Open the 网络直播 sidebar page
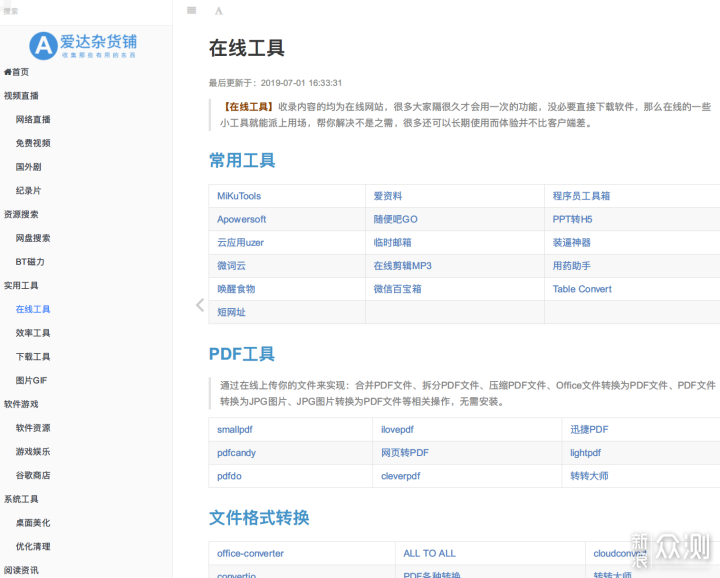The image size is (720, 578). pyautogui.click(x=33, y=119)
